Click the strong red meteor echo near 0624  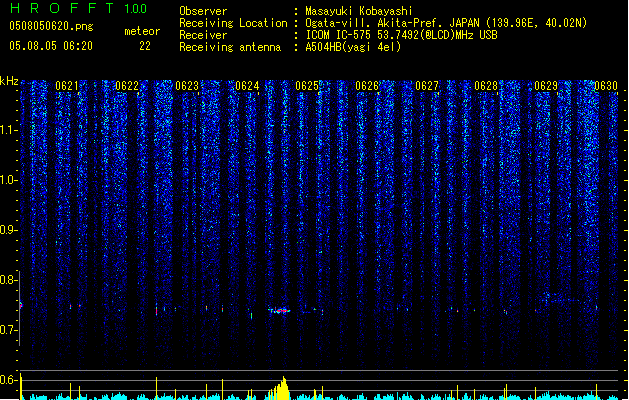click(280, 311)
